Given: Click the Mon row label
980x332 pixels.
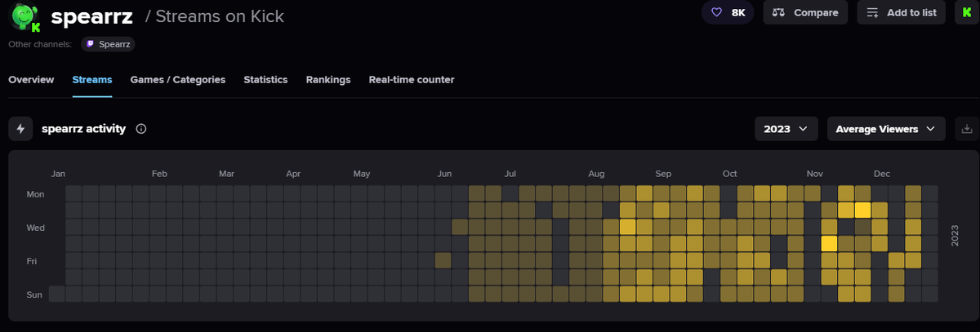Looking at the screenshot, I should coord(35,194).
